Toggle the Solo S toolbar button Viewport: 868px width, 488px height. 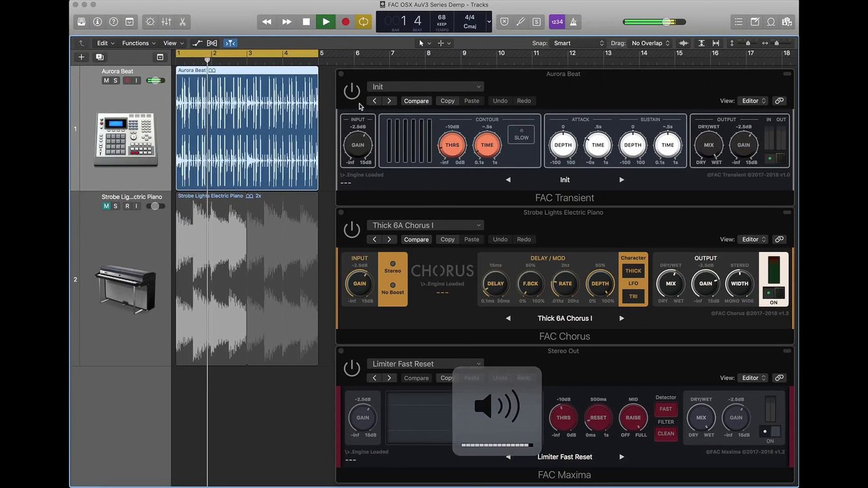(536, 22)
